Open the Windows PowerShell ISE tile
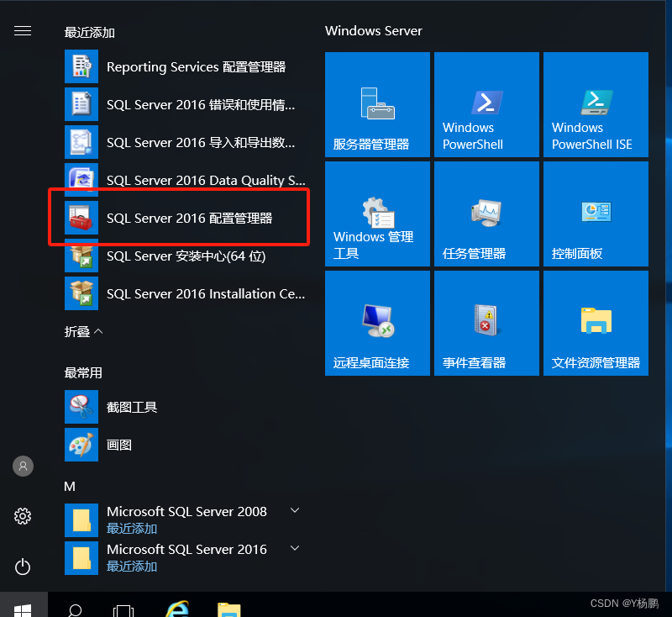The image size is (672, 617). (596, 104)
